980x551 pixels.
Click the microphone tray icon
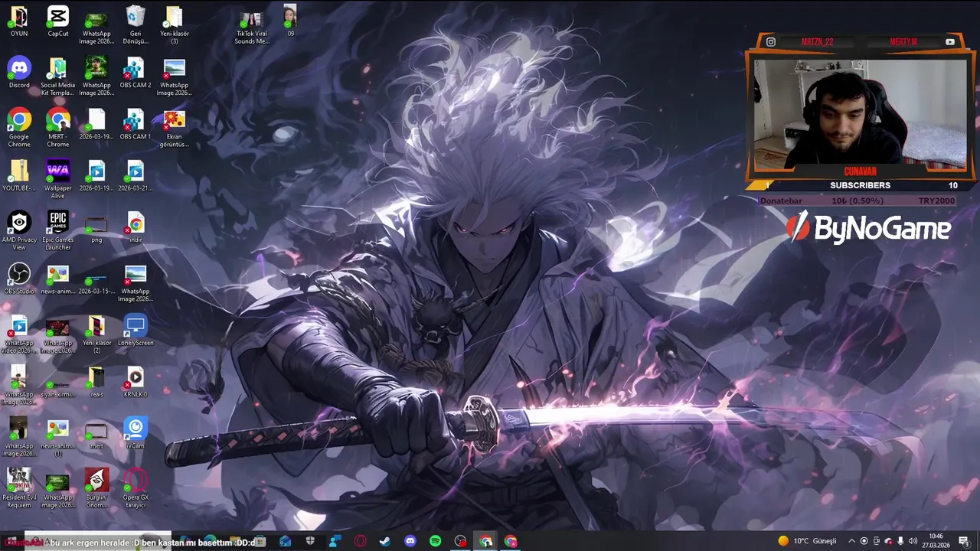pyautogui.click(x=900, y=541)
